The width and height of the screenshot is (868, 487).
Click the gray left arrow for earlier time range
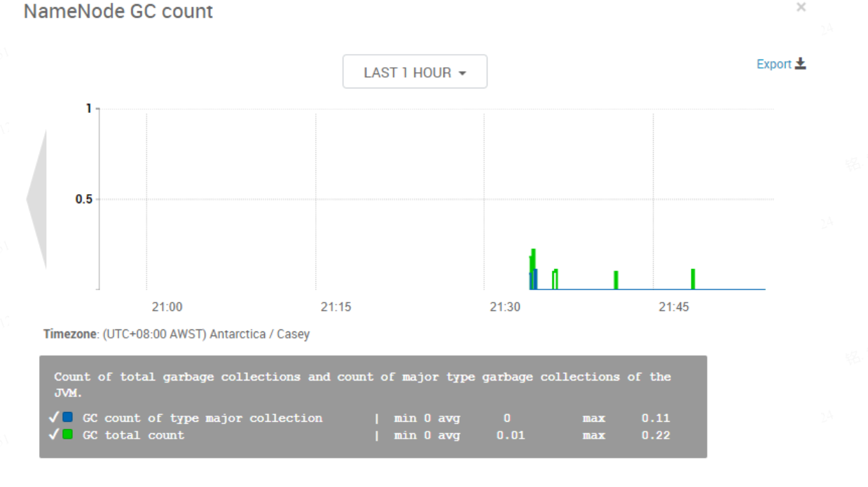[x=37, y=199]
